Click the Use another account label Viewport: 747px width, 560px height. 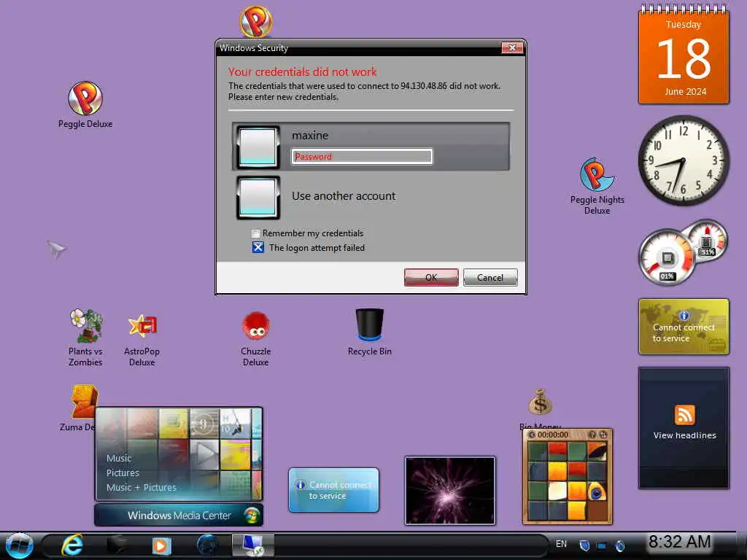click(x=344, y=196)
